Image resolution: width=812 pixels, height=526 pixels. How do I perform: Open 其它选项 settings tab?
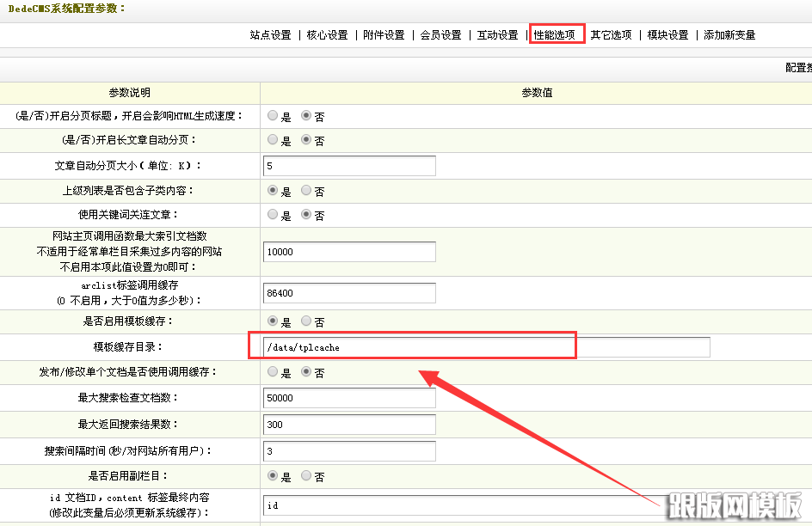611,35
